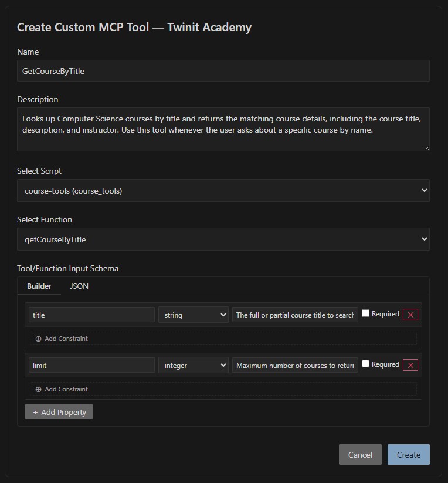Focus the Name field containing GetCourseByTitle
The width and height of the screenshot is (448, 483).
pos(223,71)
